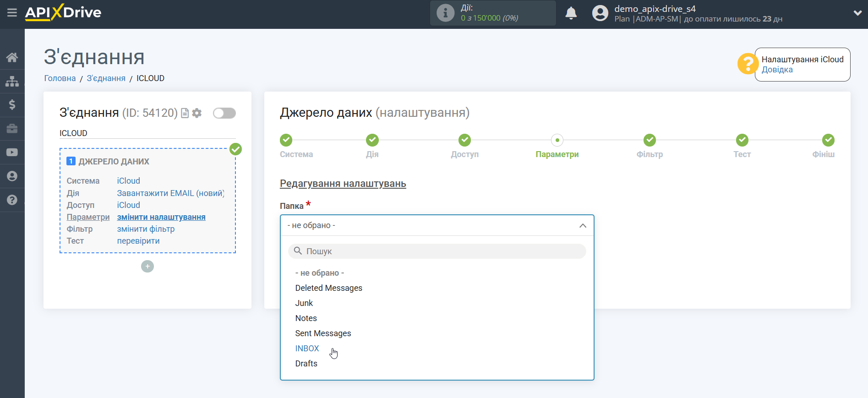Viewport: 868px width, 398px height.
Task: Click the green check badge on data source block
Action: (235, 149)
